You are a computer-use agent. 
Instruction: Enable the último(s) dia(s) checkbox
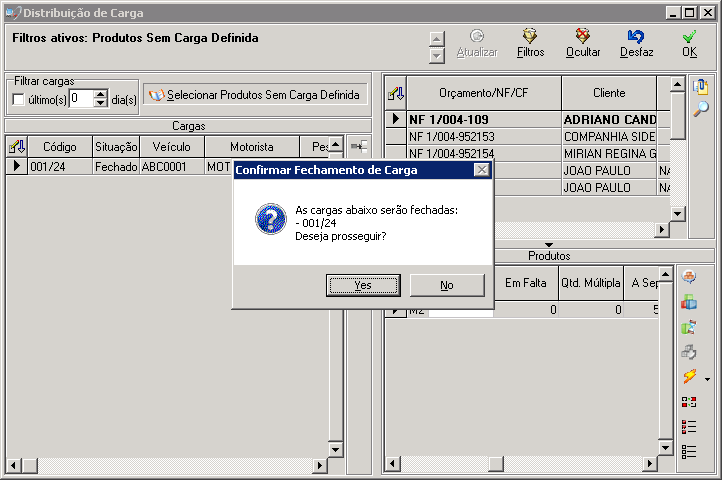click(18, 99)
